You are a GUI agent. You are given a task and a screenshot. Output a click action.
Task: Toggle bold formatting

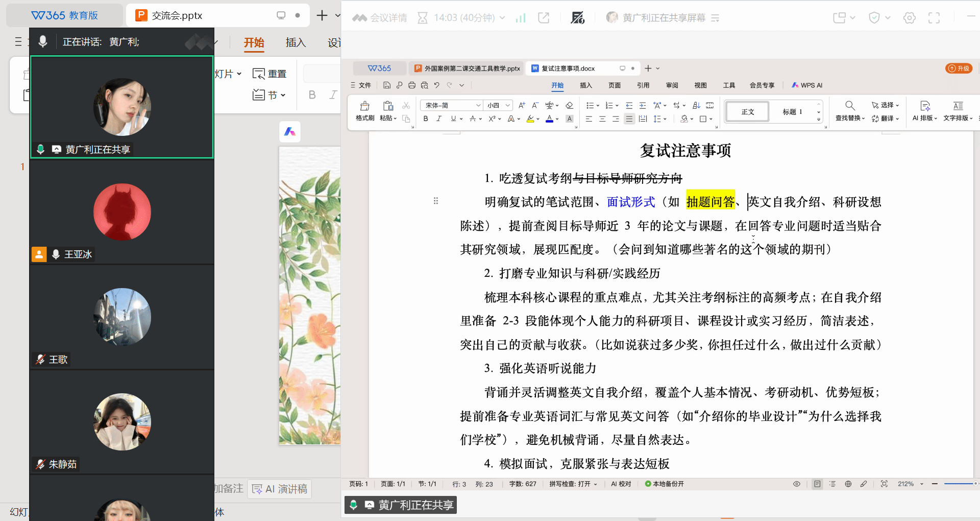pyautogui.click(x=426, y=119)
